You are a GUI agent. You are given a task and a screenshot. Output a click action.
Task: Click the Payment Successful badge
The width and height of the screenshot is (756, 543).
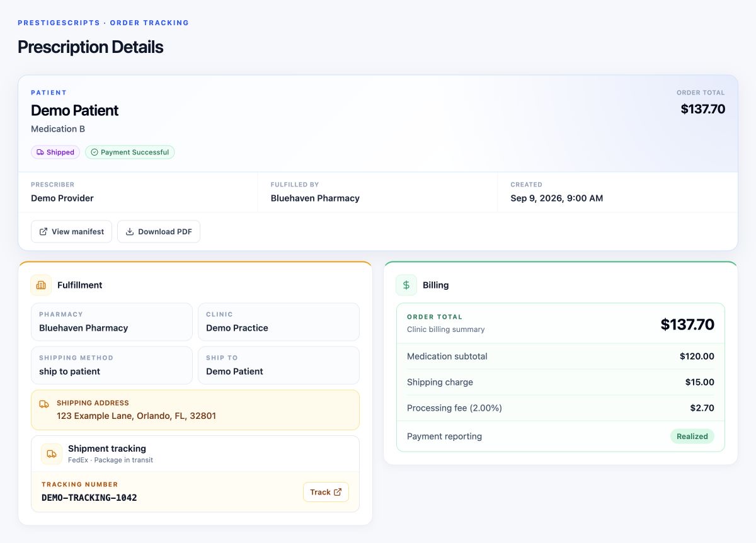click(x=130, y=152)
